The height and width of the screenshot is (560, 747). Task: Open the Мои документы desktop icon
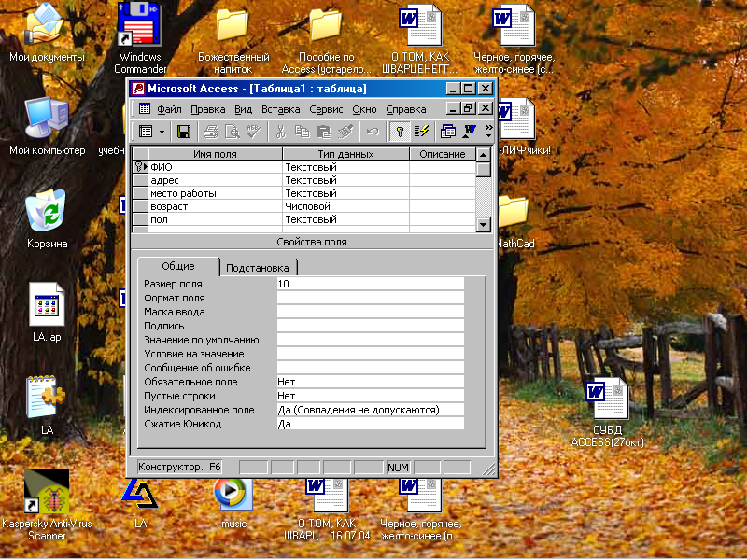[x=47, y=33]
